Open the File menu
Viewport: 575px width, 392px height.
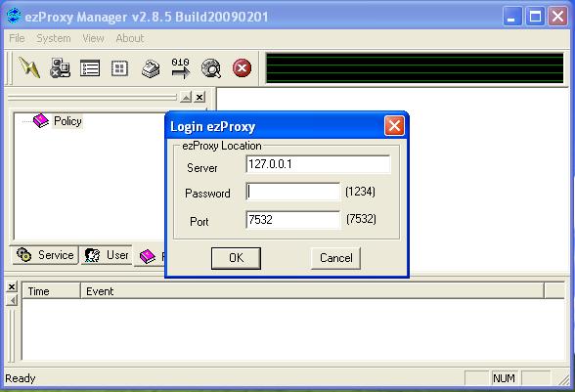pos(17,38)
